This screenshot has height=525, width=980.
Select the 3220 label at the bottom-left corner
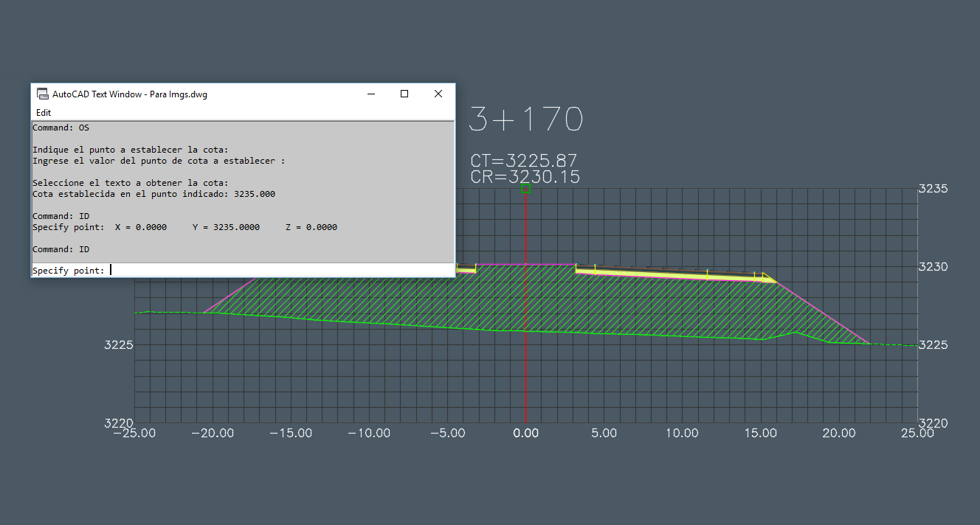click(119, 423)
